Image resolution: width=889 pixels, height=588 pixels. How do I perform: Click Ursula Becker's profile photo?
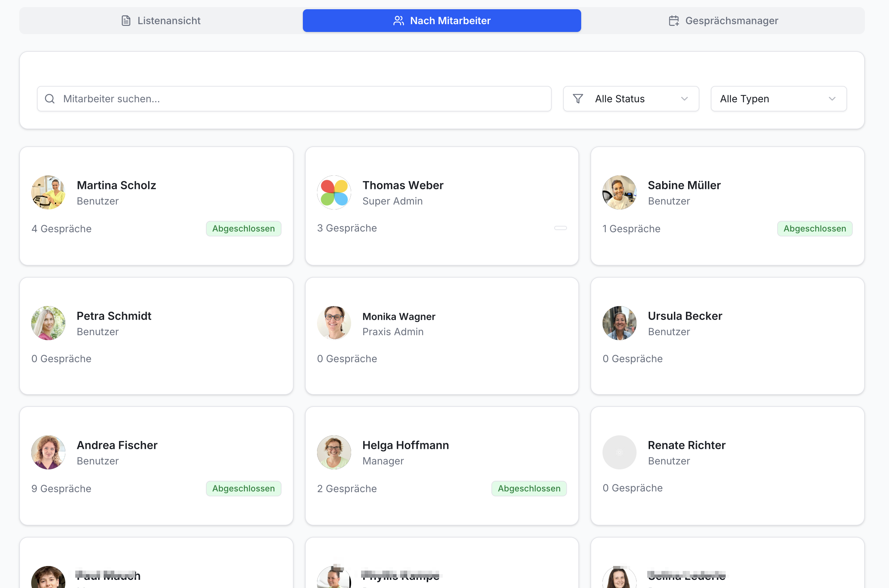click(620, 323)
